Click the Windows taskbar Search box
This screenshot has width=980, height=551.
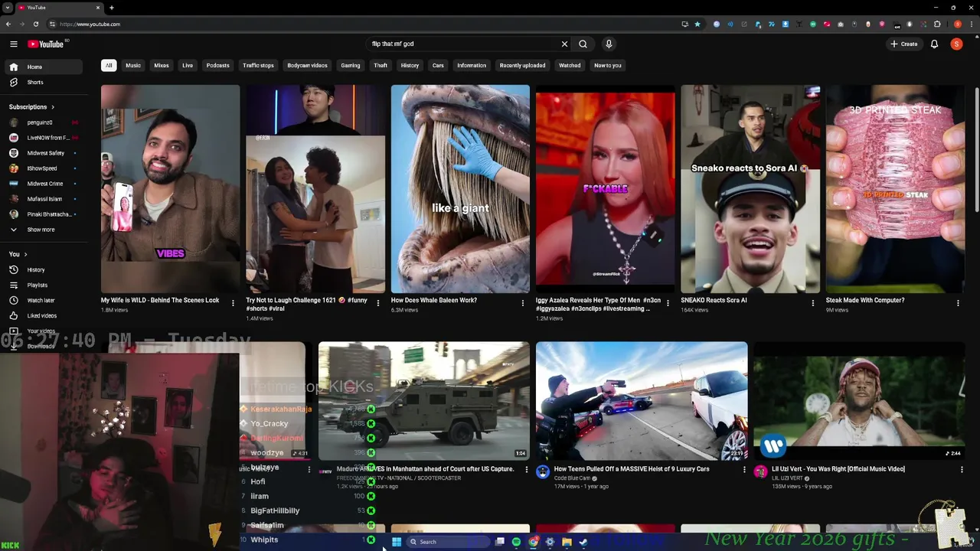pos(448,542)
